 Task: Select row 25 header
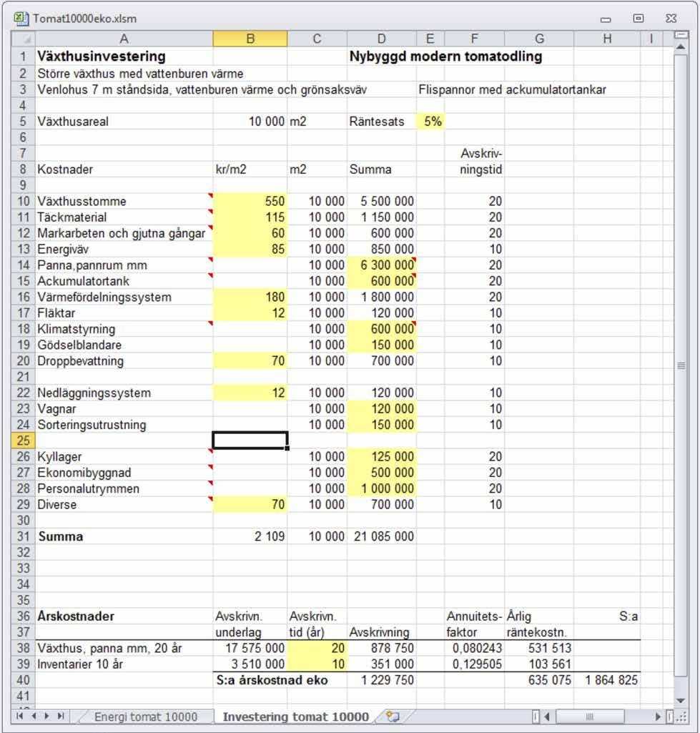coord(24,441)
